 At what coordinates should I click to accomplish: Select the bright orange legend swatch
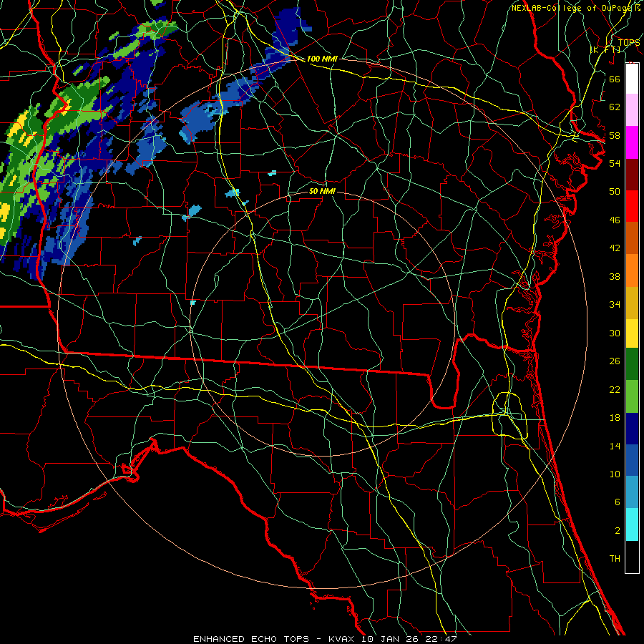click(632, 270)
